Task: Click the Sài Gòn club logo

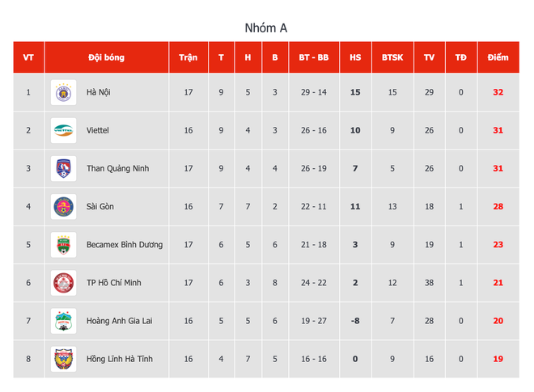Action: click(x=63, y=207)
